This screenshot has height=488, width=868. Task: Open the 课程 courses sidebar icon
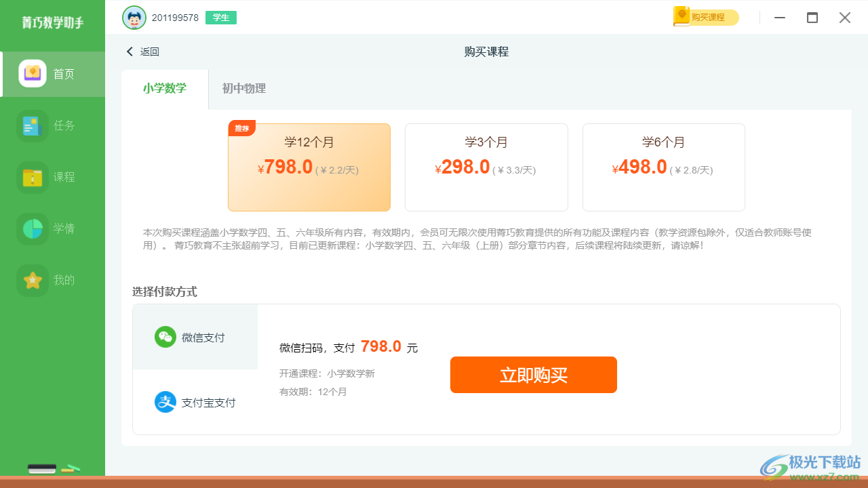click(x=33, y=177)
